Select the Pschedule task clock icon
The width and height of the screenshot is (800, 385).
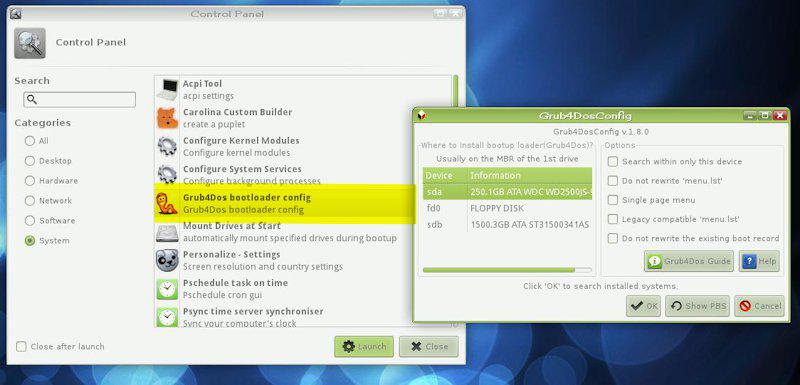point(167,289)
